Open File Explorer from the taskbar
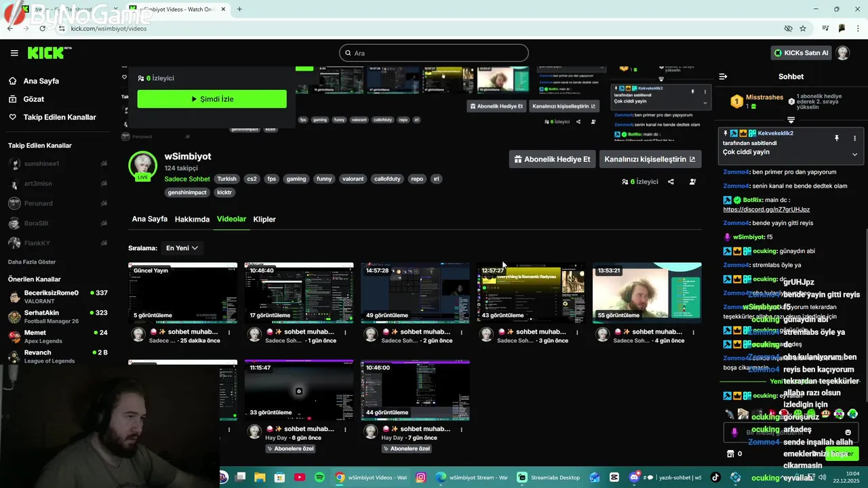This screenshot has height=488, width=868. pos(260,477)
